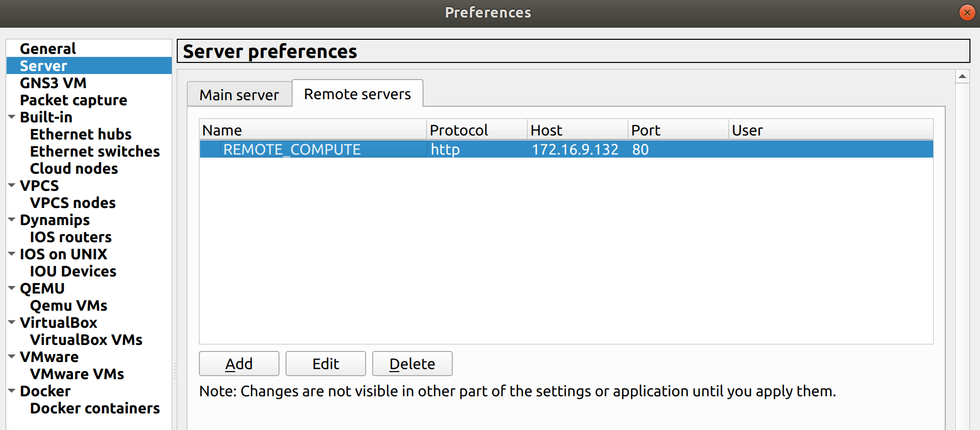Switch to the Remote servers tab
The height and width of the screenshot is (430, 980).
[x=357, y=93]
